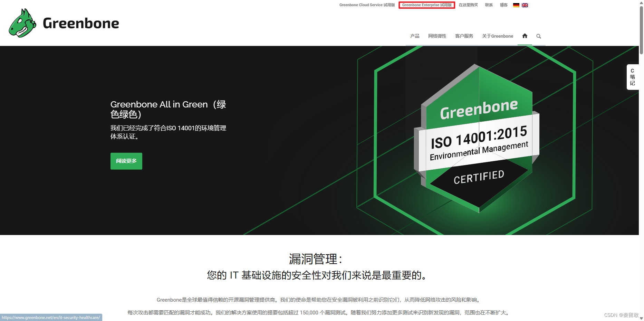Click the 漏洞管理 heading text

tap(316, 259)
